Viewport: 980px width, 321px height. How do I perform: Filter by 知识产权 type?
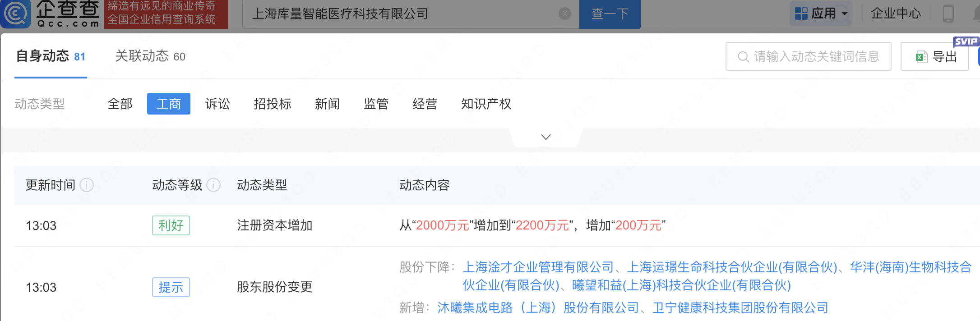(486, 104)
